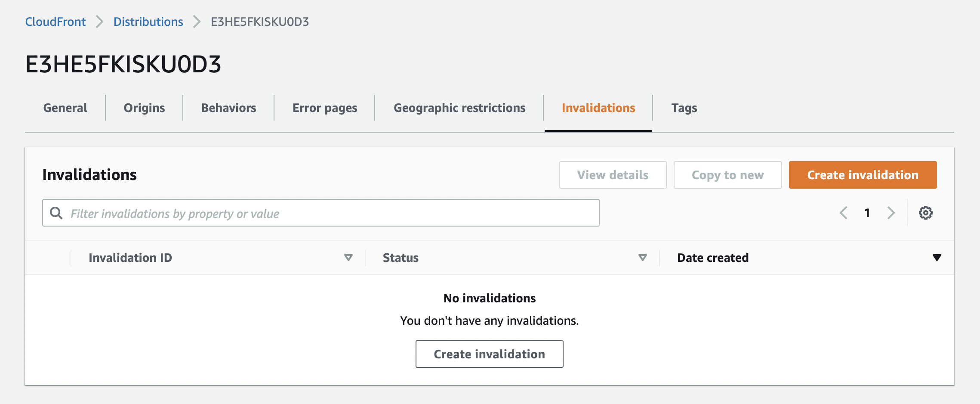This screenshot has height=404, width=980.
Task: Select page number 1 in pagination
Action: (867, 213)
